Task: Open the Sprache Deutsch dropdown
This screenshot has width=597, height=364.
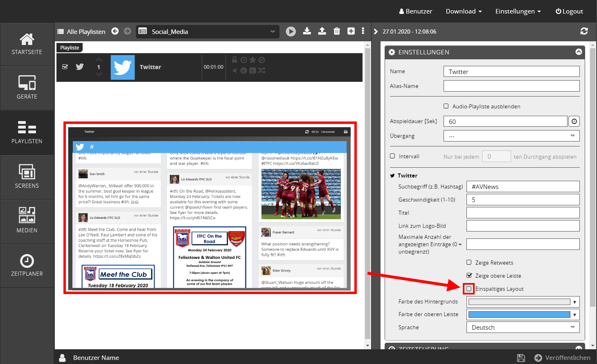Action: click(523, 327)
